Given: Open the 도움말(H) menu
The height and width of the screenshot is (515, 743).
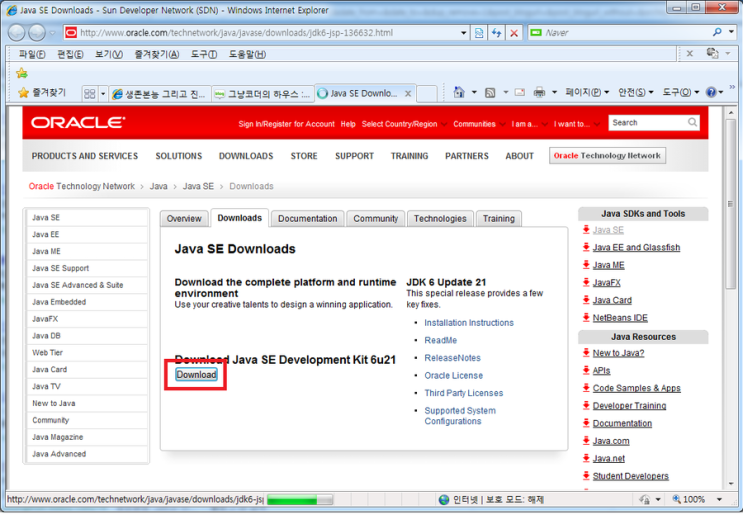Looking at the screenshot, I should point(247,54).
